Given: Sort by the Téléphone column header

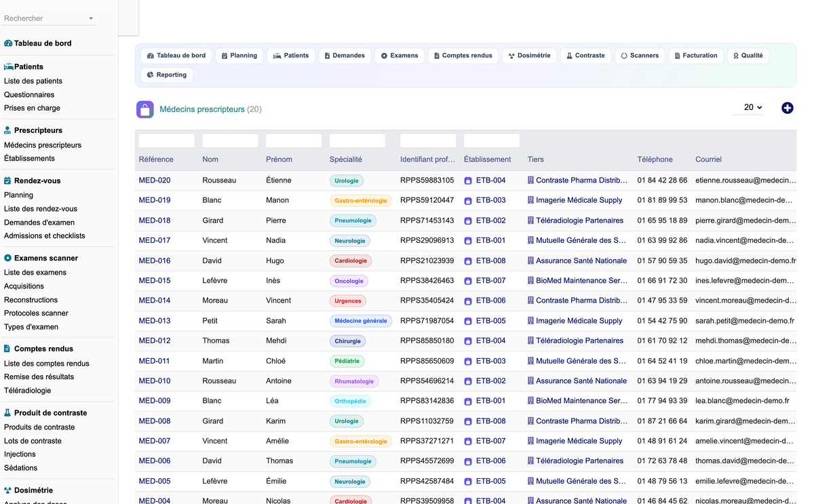Looking at the screenshot, I should (x=655, y=159).
